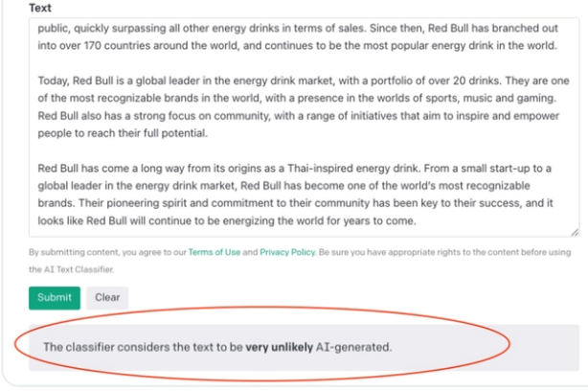Click "the AI Text Classifier." disclaimer line
This screenshot has width=588, height=391.
(x=71, y=269)
